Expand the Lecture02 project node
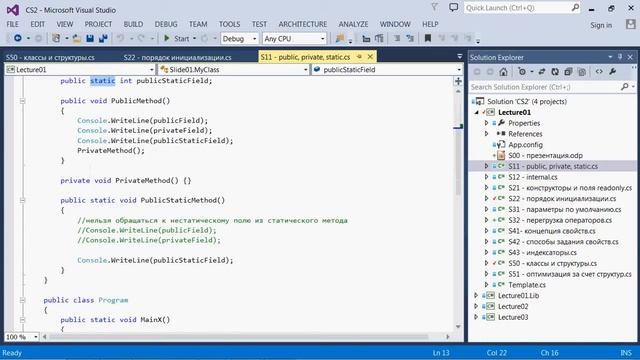Image resolution: width=640 pixels, height=360 pixels. pos(476,307)
